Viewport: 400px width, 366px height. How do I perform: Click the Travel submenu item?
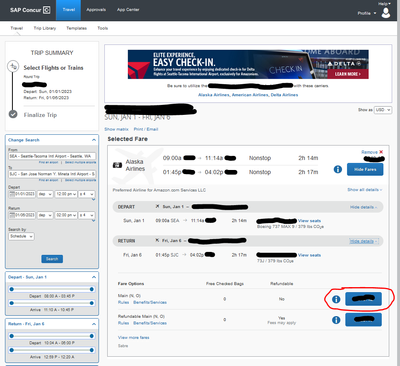click(17, 28)
